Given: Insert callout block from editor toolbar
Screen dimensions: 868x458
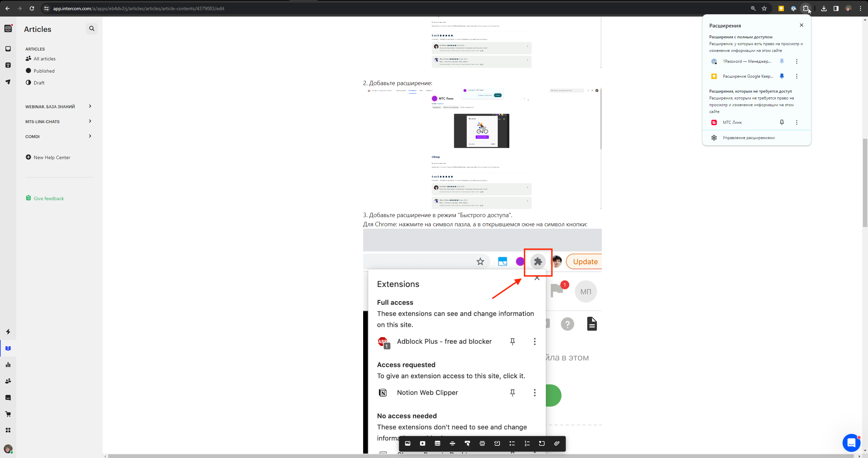Looking at the screenshot, I should [x=482, y=443].
